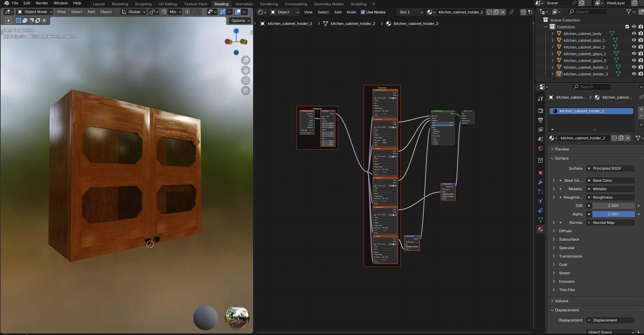Open the World properties globe tab
The width and height of the screenshot is (644, 335).
[541, 148]
